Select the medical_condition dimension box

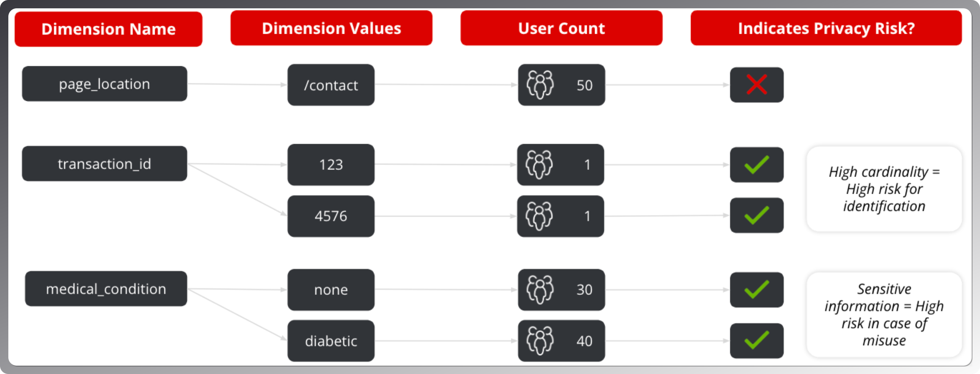pyautogui.click(x=106, y=289)
